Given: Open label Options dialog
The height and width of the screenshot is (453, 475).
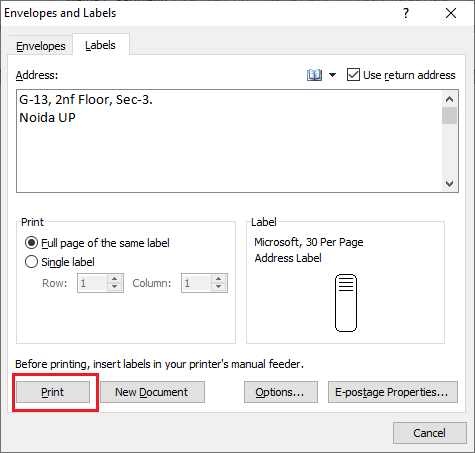Looking at the screenshot, I should (x=280, y=392).
